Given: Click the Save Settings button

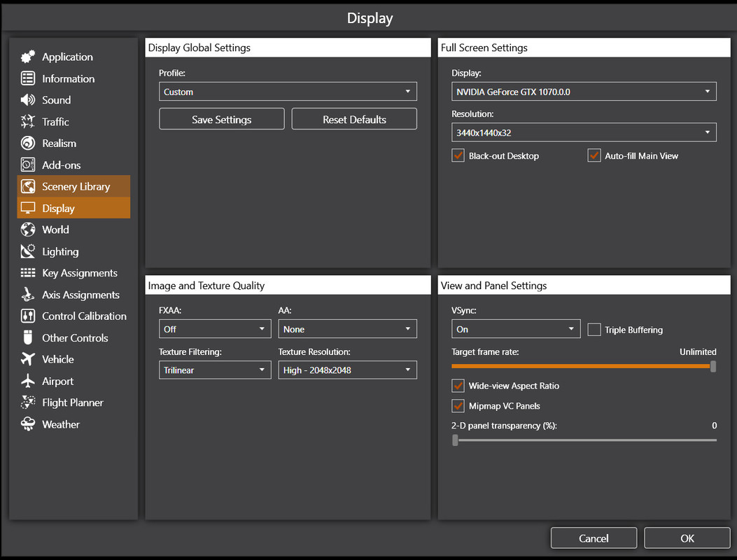Looking at the screenshot, I should [x=221, y=120].
